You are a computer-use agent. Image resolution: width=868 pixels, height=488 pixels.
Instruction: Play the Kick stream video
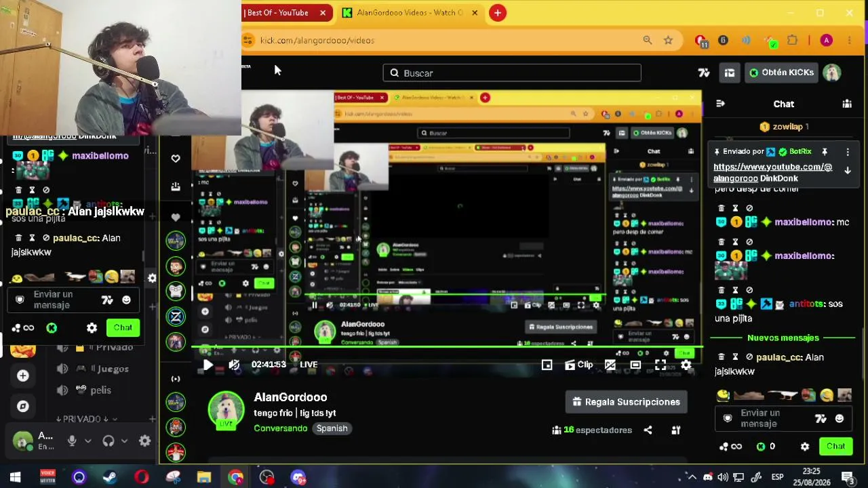(208, 365)
